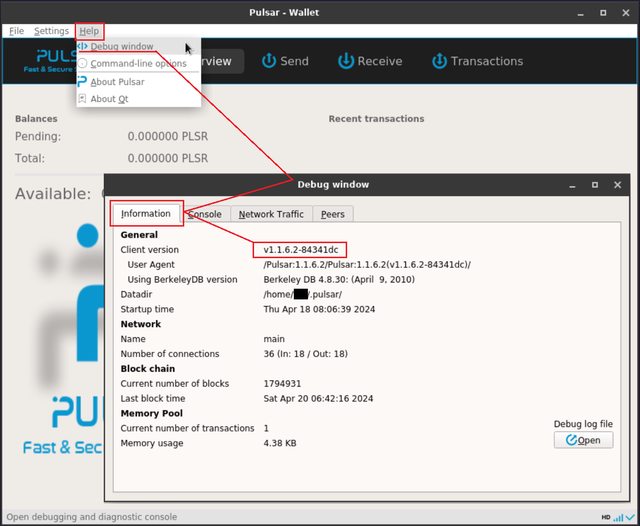This screenshot has height=526, width=640.
Task: Click the Open button's refresh icon
Action: (571, 440)
